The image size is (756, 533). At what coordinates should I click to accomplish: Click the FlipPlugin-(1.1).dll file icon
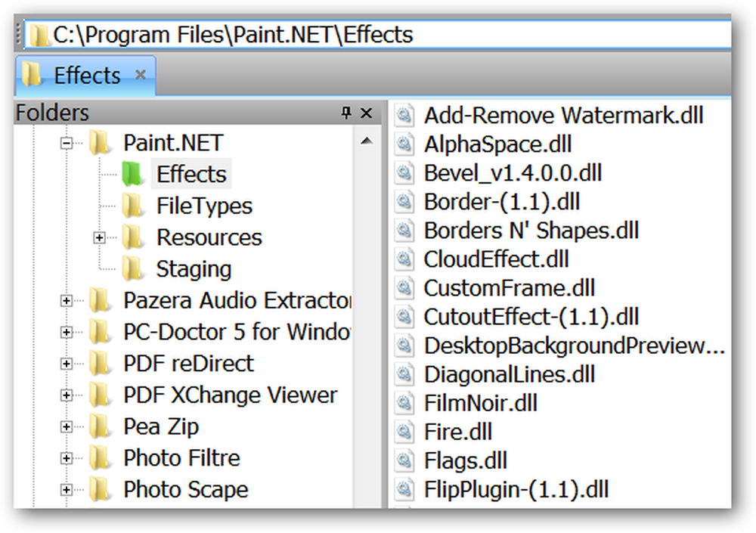[x=404, y=490]
